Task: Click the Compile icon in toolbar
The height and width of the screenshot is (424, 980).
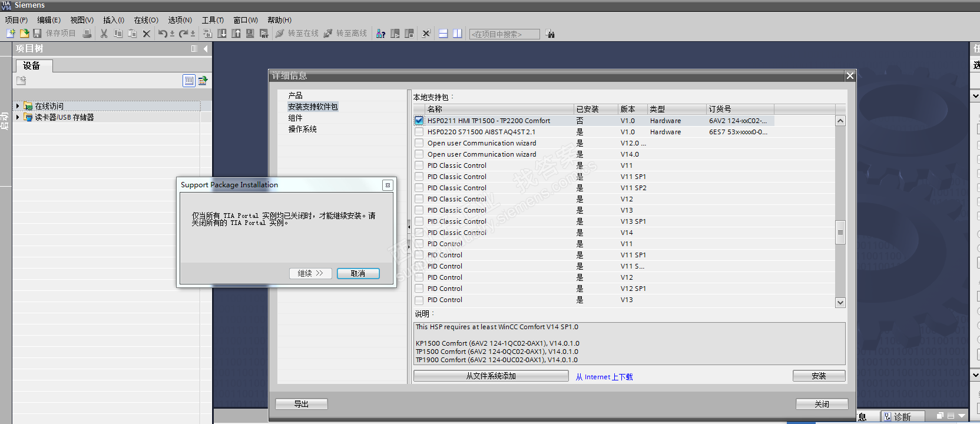Action: [207, 34]
